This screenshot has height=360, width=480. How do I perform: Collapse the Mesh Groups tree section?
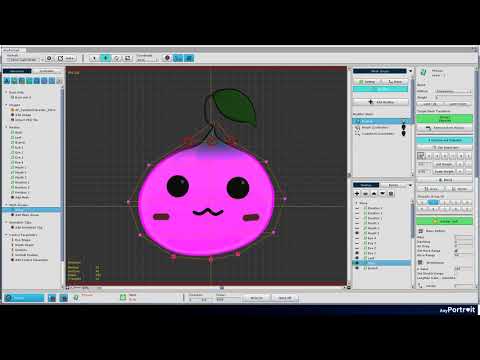click(x=6, y=205)
